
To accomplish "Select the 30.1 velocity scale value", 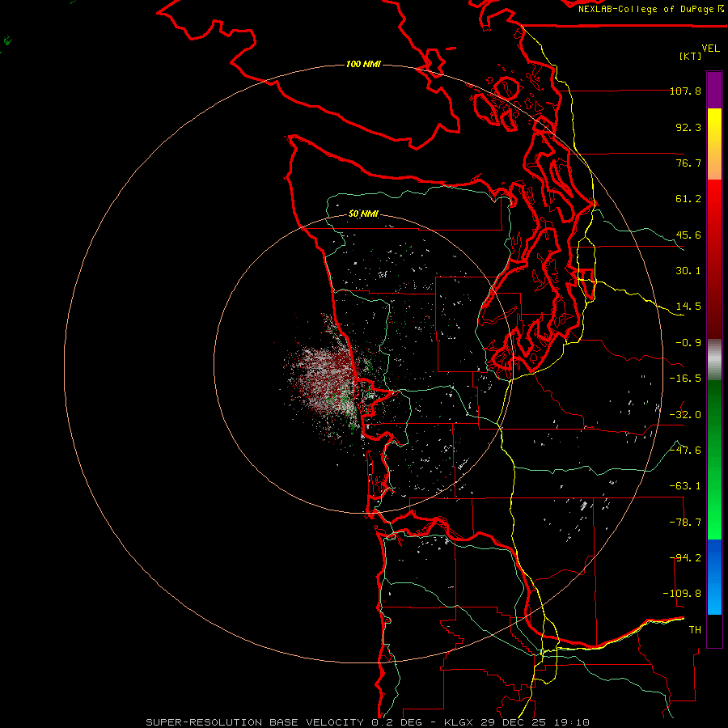I will pos(688,271).
